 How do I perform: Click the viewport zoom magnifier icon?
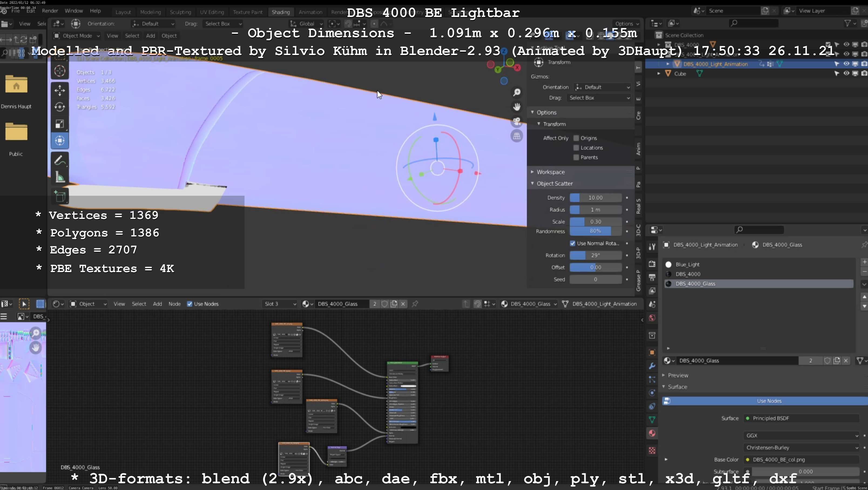[516, 92]
